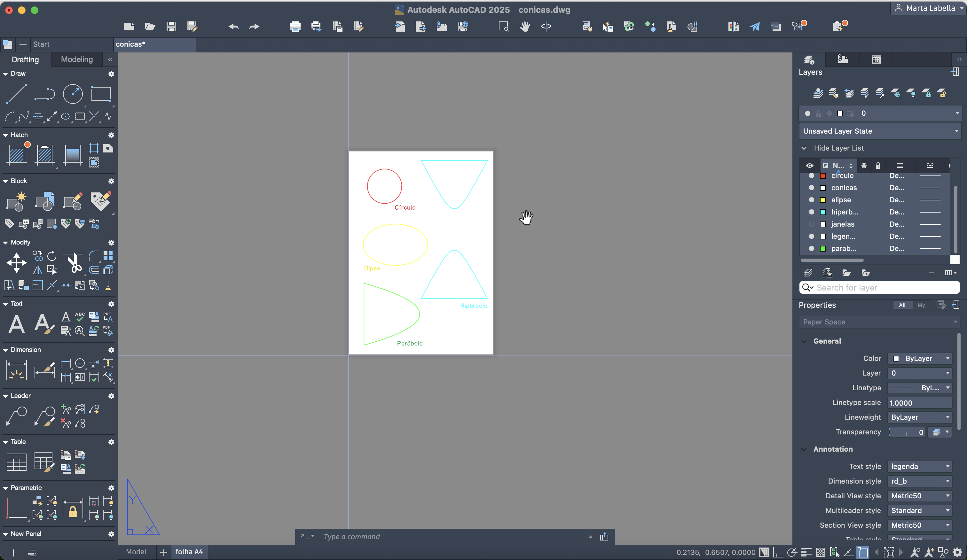
Task: Click the Multiline Text tool
Action: [17, 324]
